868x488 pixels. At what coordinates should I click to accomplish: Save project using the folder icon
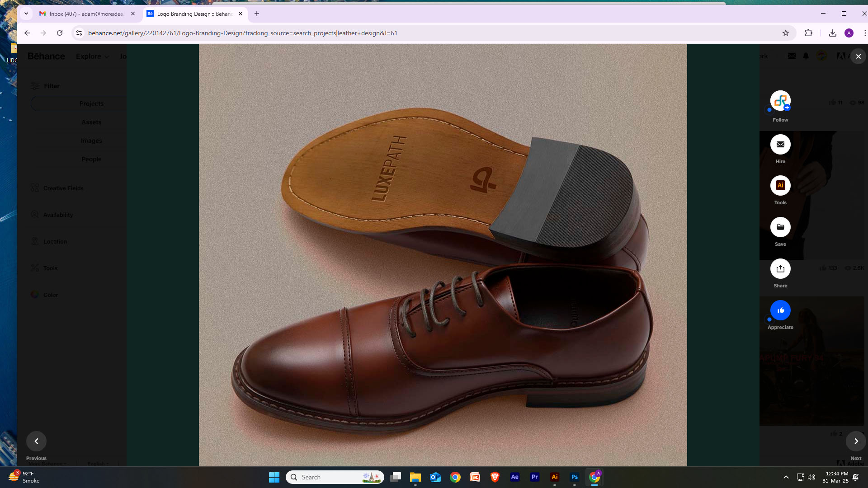pos(780,227)
